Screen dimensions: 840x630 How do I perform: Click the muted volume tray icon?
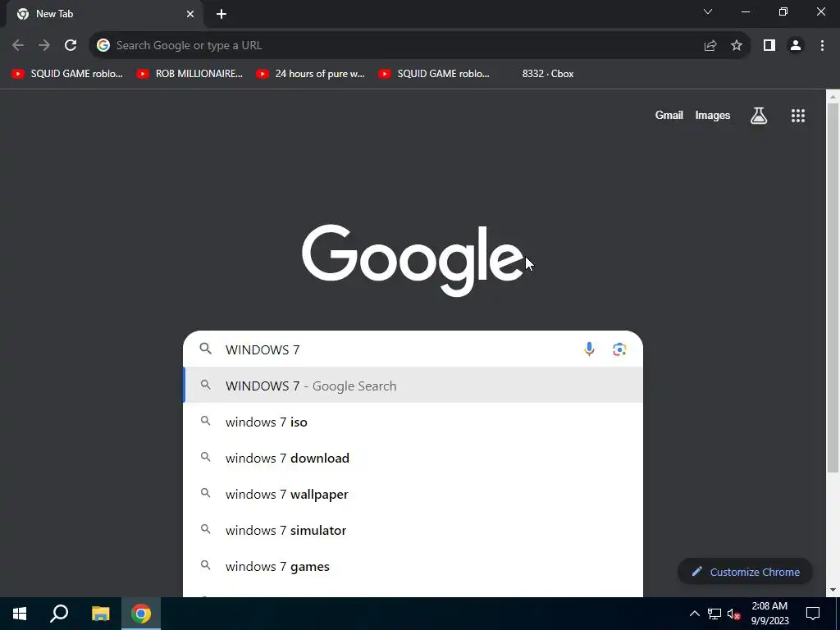733,614
